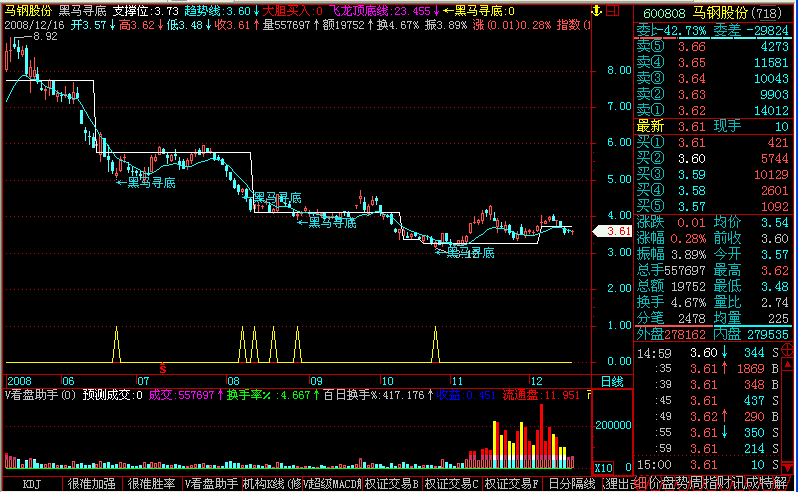Click the 15:00 closing tick row
This screenshot has width=798, height=492.
click(x=707, y=465)
